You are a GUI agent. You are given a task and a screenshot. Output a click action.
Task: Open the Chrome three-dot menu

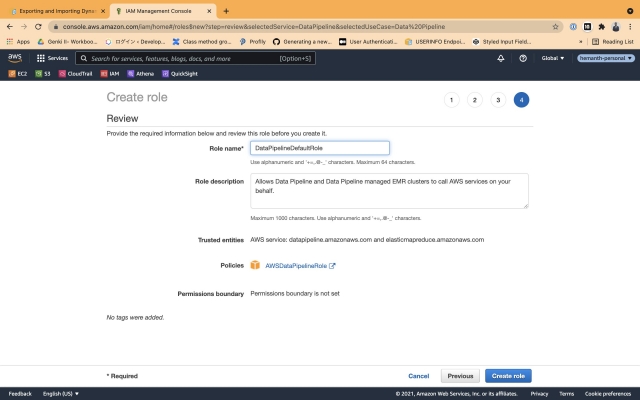(x=630, y=27)
